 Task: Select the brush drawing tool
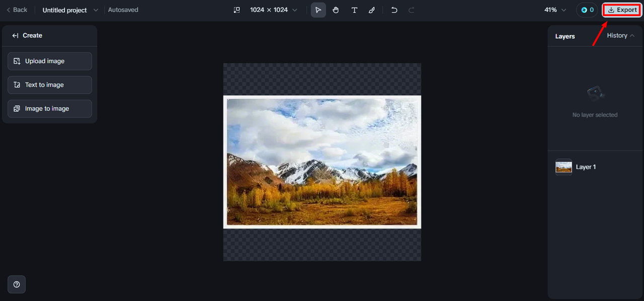tap(372, 10)
